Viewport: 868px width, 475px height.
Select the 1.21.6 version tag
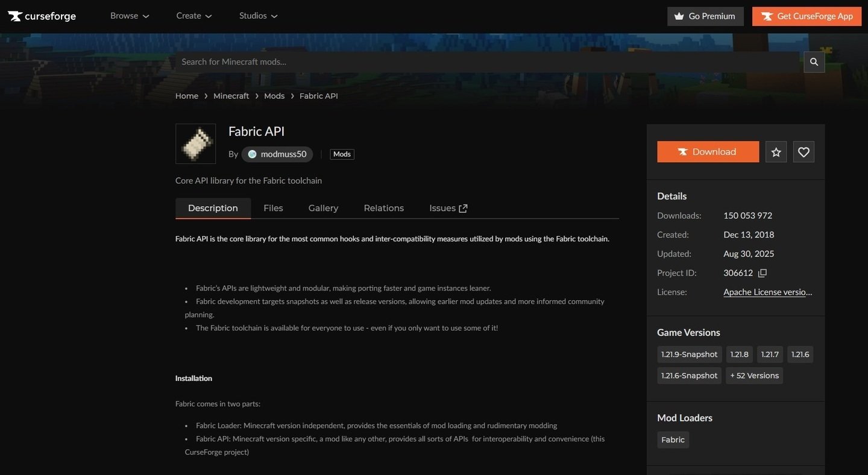point(800,354)
